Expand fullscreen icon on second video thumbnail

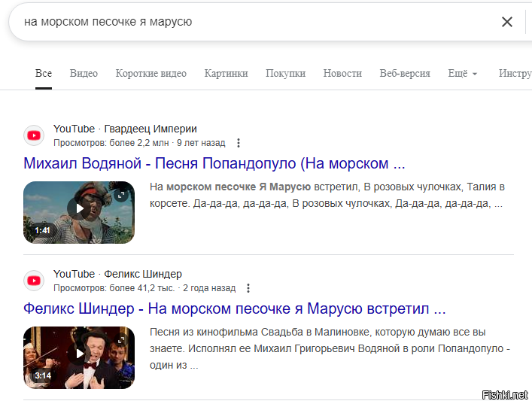tap(121, 340)
